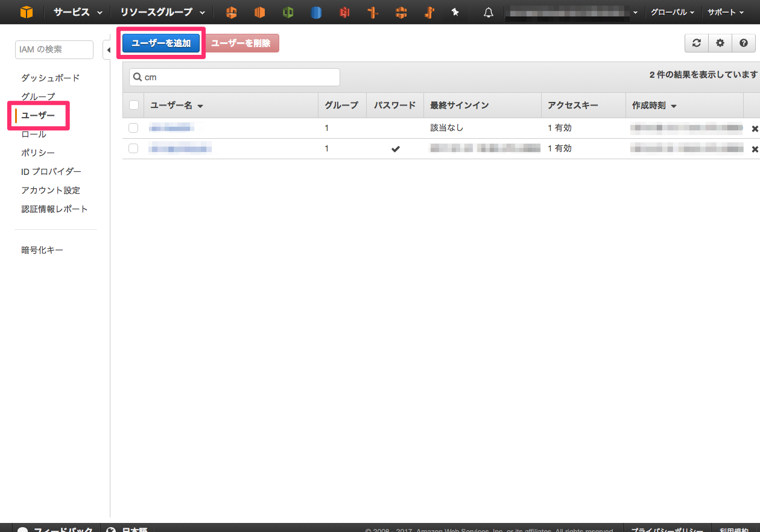Click the user search filter field
The width and height of the screenshot is (760, 532).
pos(233,77)
